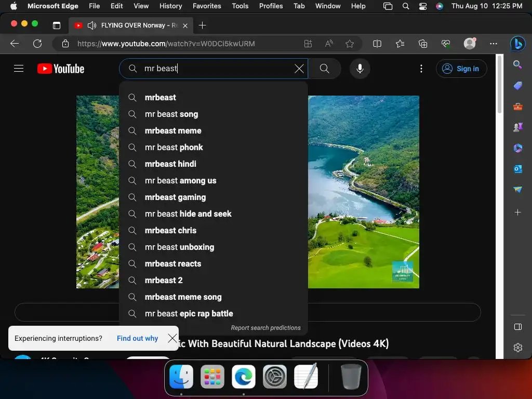This screenshot has height=399, width=532.
Task: Open a new tab with plus
Action: point(202,25)
